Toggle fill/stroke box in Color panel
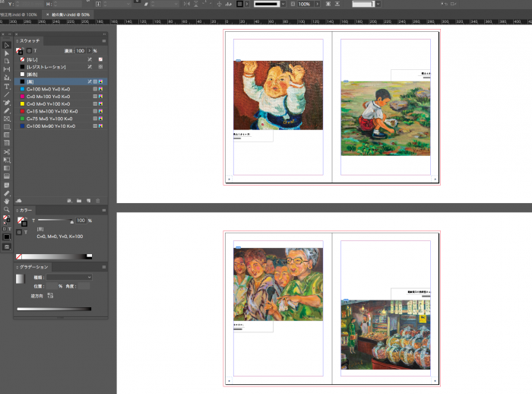532x394 pixels. click(22, 221)
